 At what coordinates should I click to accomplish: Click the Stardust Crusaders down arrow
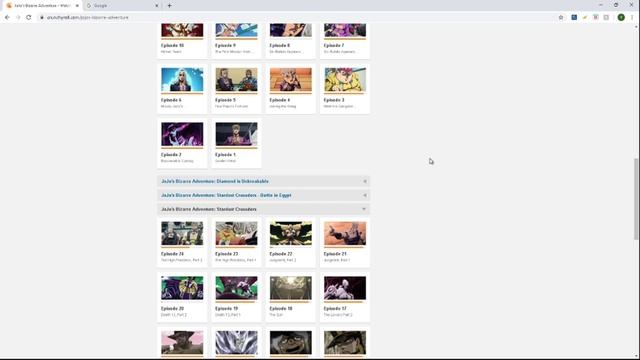click(x=364, y=209)
